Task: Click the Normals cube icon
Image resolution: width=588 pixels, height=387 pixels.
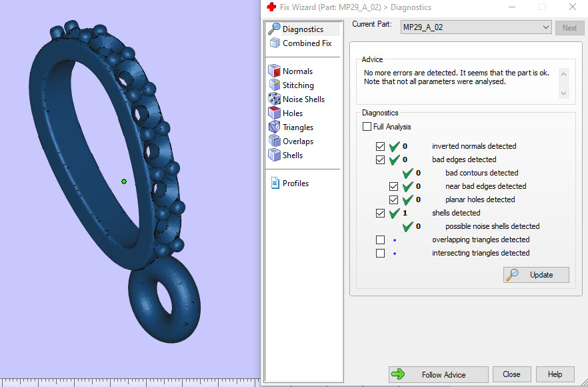Action: pyautogui.click(x=274, y=71)
